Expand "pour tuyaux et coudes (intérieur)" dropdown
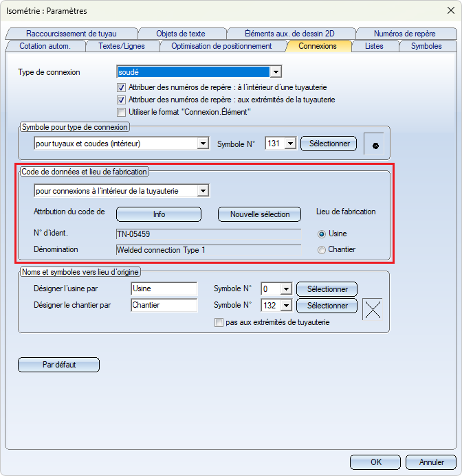This screenshot has height=476, width=462. pyautogui.click(x=203, y=144)
